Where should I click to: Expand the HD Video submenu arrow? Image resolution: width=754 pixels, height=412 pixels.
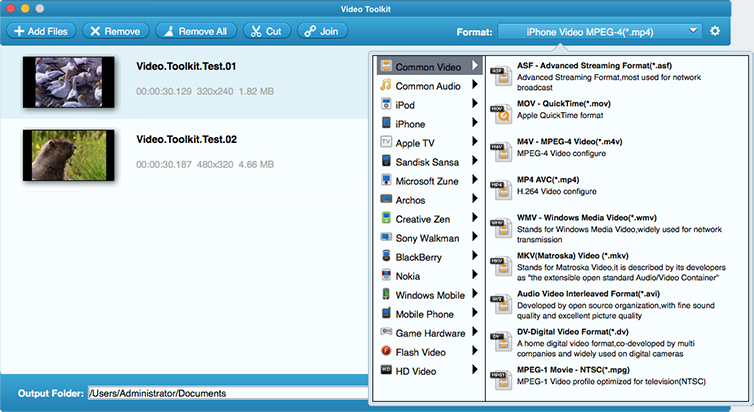pyautogui.click(x=475, y=371)
